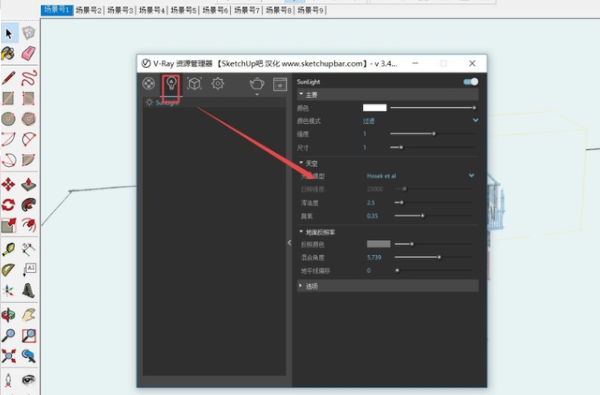600x395 pixels.
Task: Click the gray 反照颜色 swatch
Action: 378,244
